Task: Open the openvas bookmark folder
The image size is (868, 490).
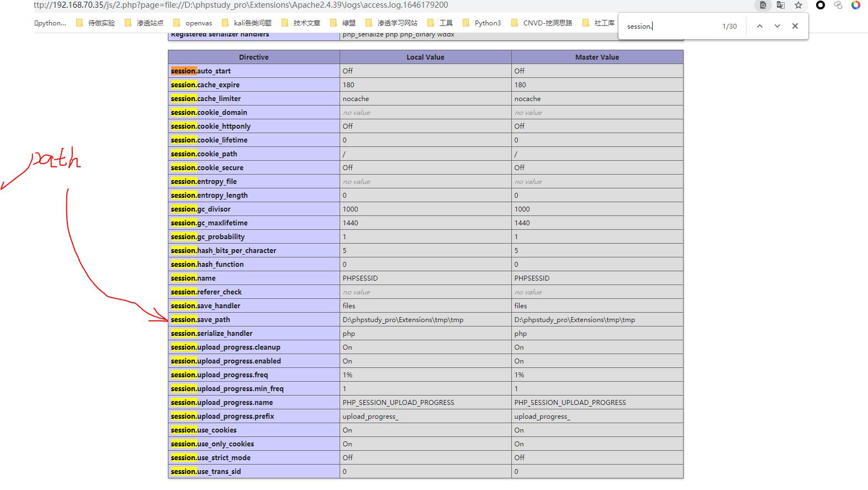Action: [193, 23]
